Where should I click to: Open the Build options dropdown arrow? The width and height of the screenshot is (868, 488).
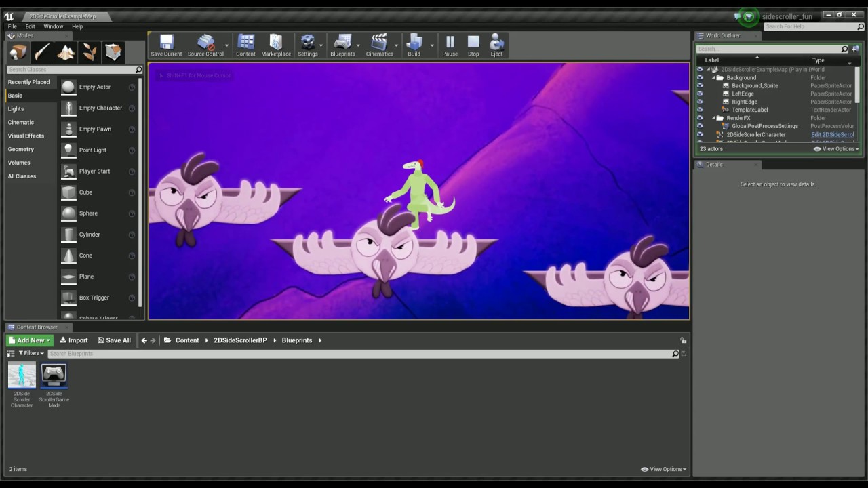432,45
